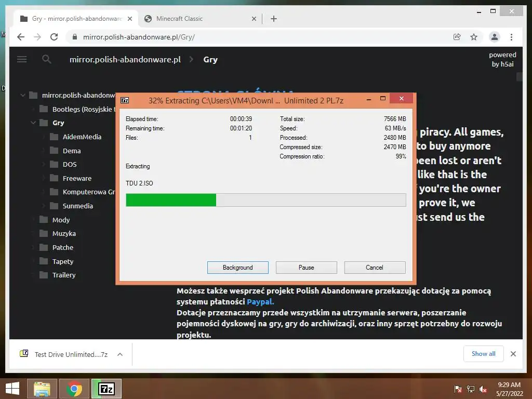The width and height of the screenshot is (532, 399).
Task: Close the 7-Zip extracting dialog
Action: click(x=402, y=98)
